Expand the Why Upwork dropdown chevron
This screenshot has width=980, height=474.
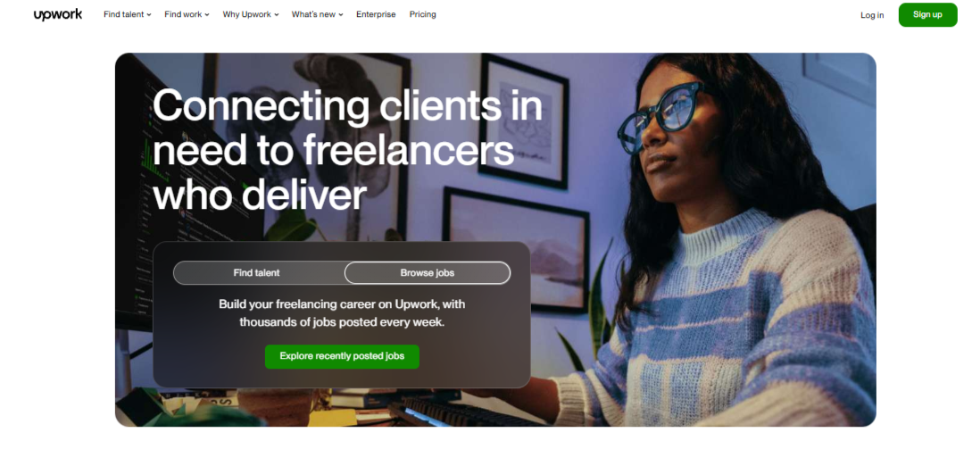tap(277, 15)
